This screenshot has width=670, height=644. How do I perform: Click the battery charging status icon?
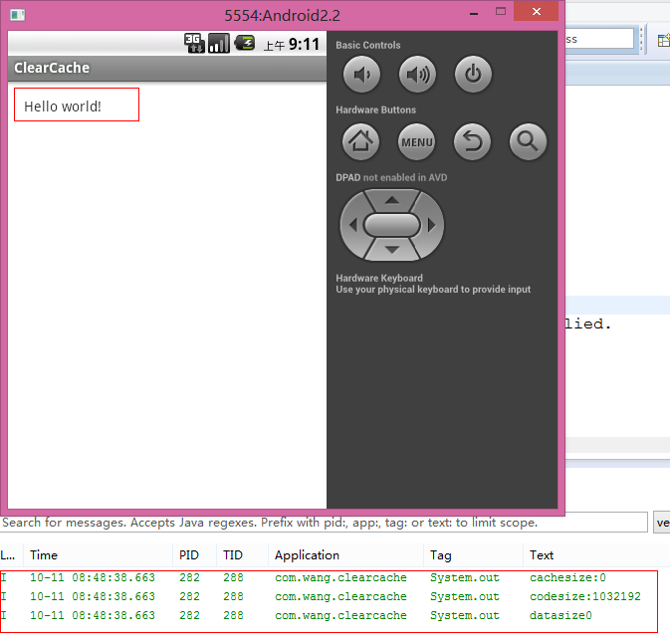click(245, 43)
